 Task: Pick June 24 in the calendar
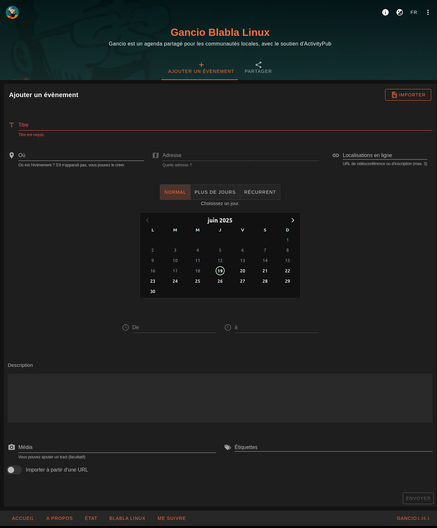click(175, 281)
